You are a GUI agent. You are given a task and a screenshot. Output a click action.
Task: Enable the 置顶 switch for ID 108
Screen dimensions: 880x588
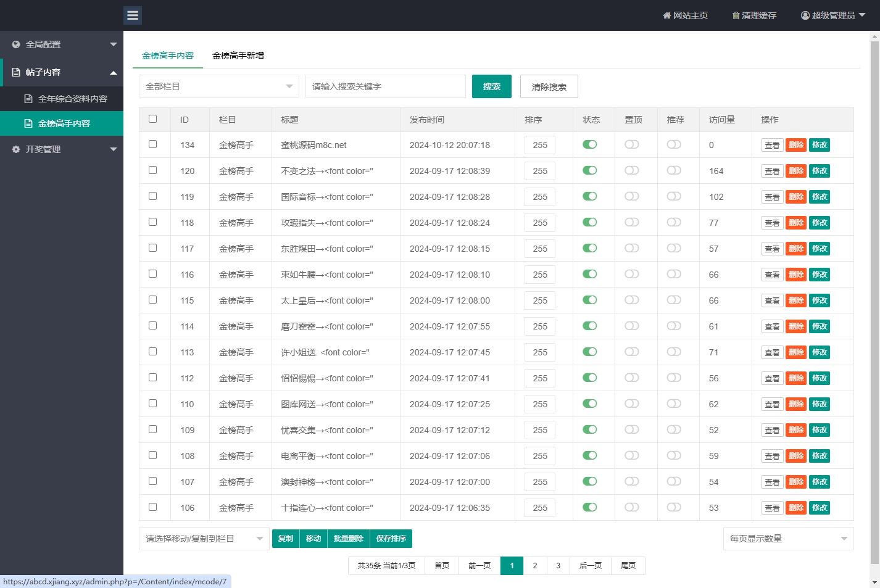click(632, 455)
